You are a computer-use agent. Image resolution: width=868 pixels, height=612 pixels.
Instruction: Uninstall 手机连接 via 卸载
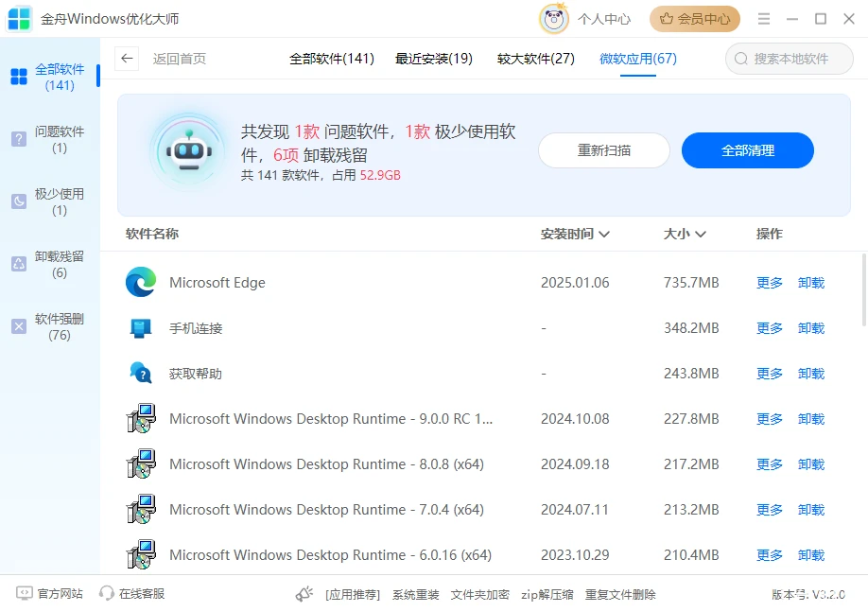[811, 328]
